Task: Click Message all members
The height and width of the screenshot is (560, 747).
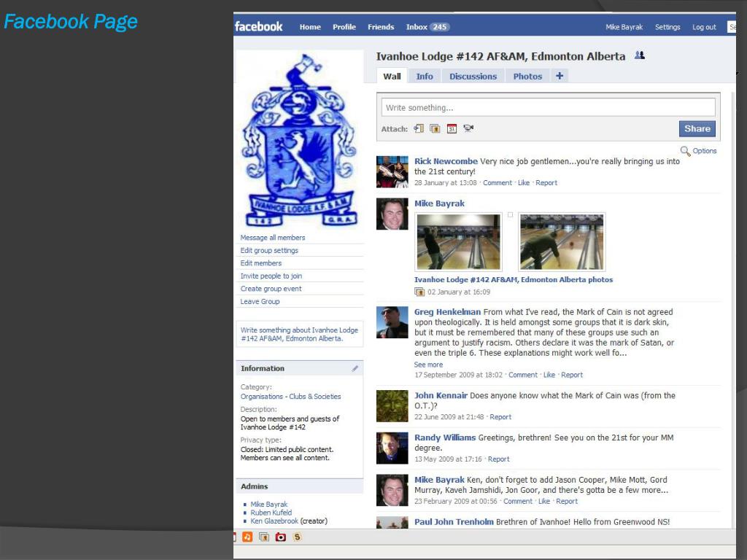Action: coord(273,238)
